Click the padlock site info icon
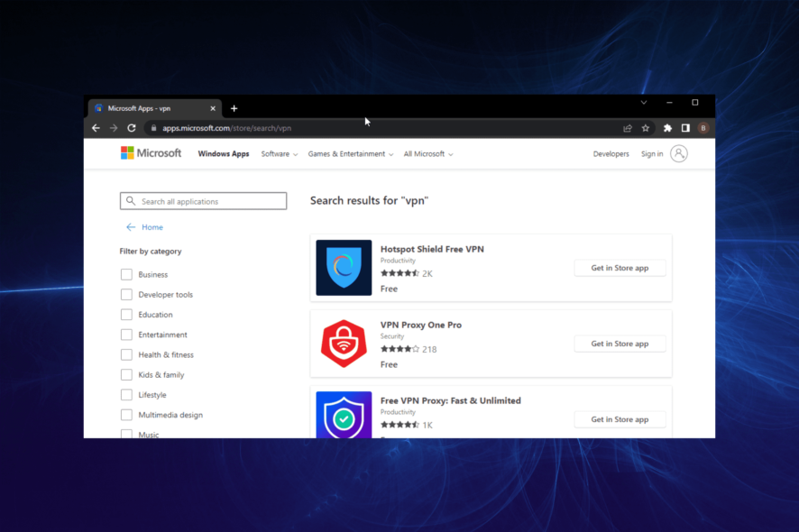 click(153, 128)
